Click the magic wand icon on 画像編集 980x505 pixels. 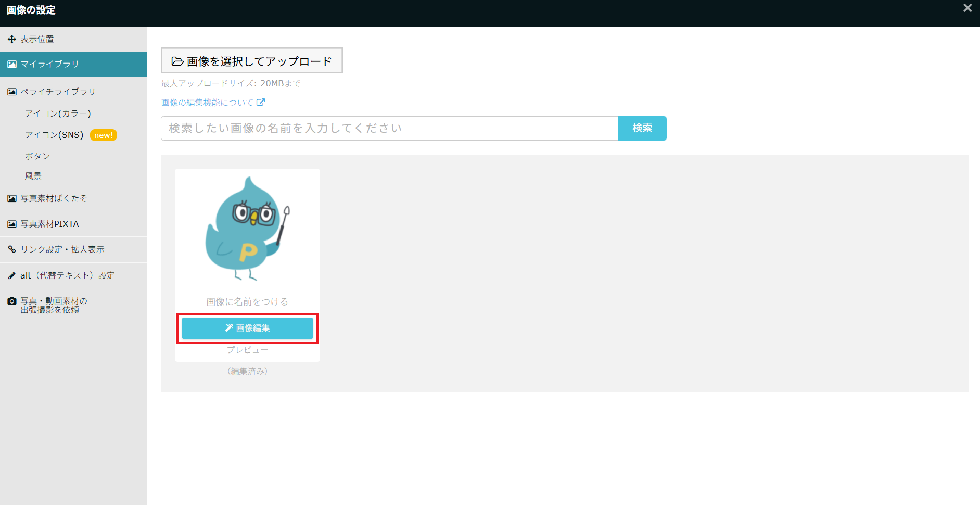click(x=229, y=328)
